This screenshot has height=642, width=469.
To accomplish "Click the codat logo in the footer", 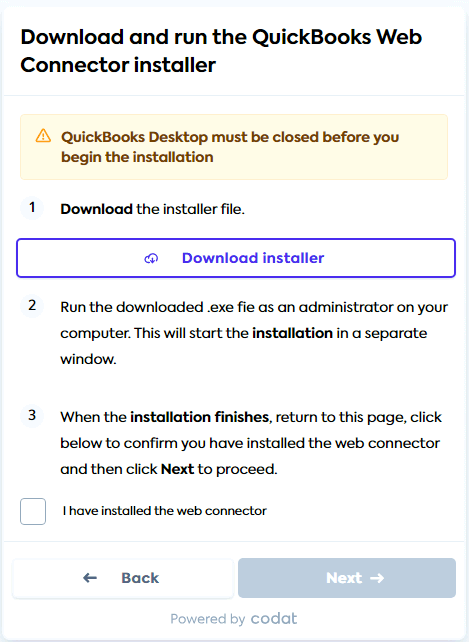I will 274,618.
